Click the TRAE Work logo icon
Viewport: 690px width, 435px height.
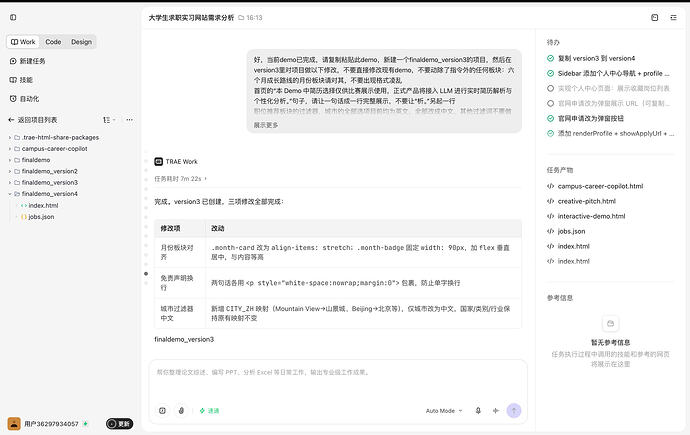coord(158,161)
